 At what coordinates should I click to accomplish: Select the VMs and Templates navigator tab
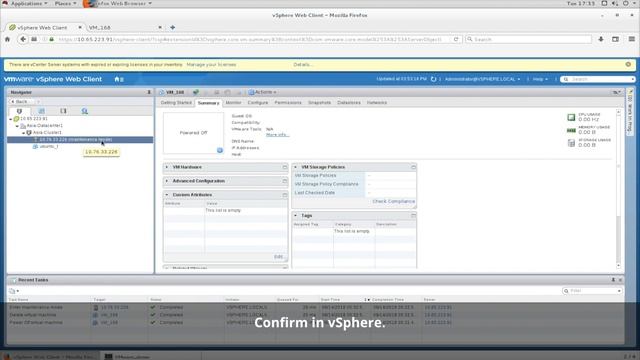pyautogui.click(x=41, y=111)
